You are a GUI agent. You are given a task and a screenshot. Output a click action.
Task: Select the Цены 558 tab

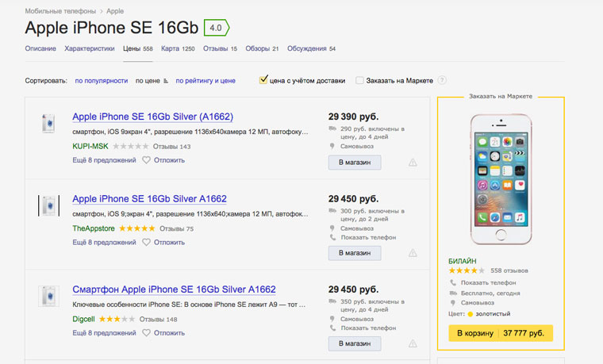click(138, 48)
